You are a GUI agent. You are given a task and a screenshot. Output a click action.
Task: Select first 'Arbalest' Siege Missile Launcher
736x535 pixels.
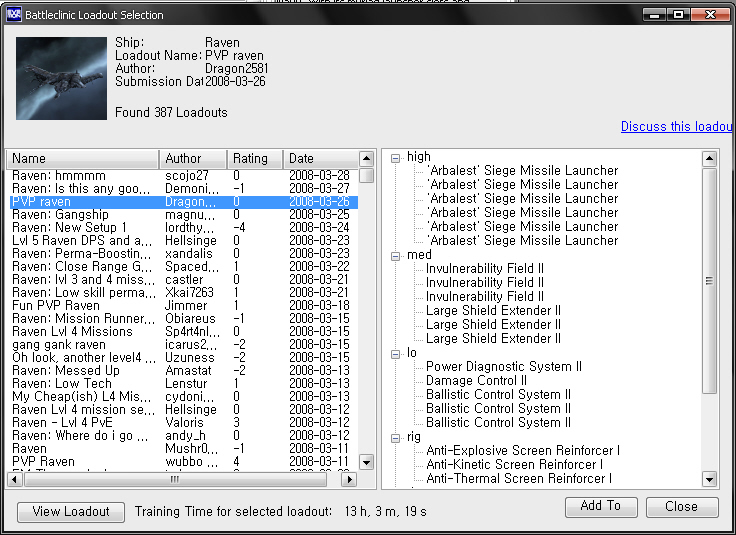(x=523, y=170)
